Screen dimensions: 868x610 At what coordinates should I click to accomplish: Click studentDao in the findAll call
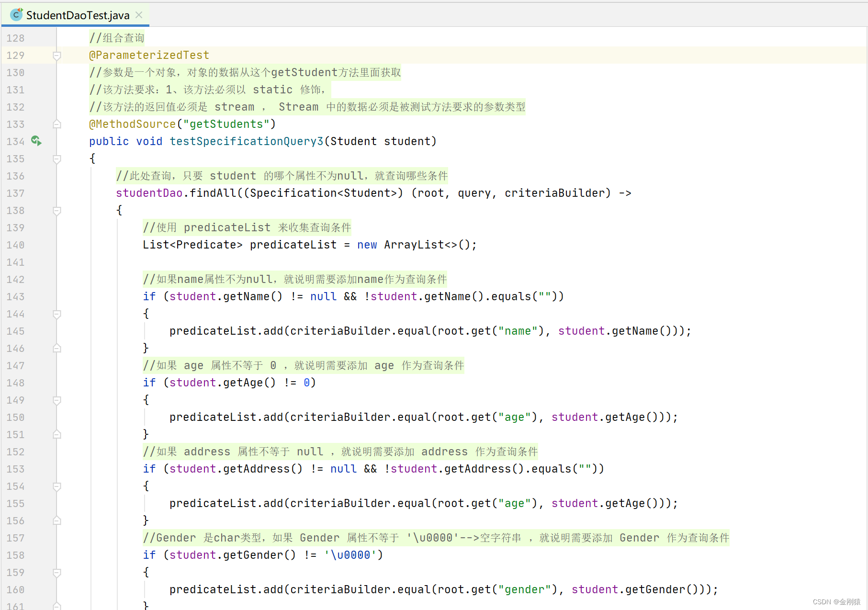pyautogui.click(x=149, y=193)
